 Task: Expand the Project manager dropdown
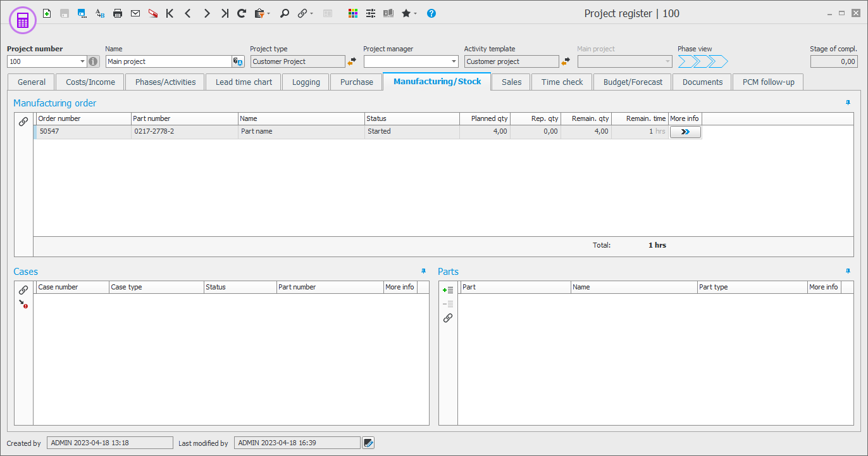[x=453, y=61]
